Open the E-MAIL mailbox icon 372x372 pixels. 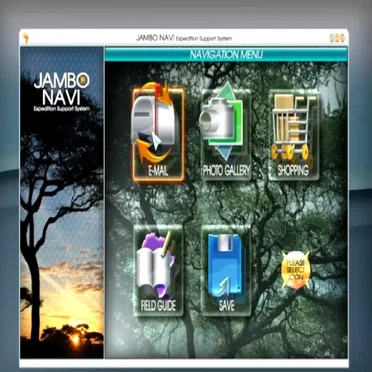[x=158, y=135]
